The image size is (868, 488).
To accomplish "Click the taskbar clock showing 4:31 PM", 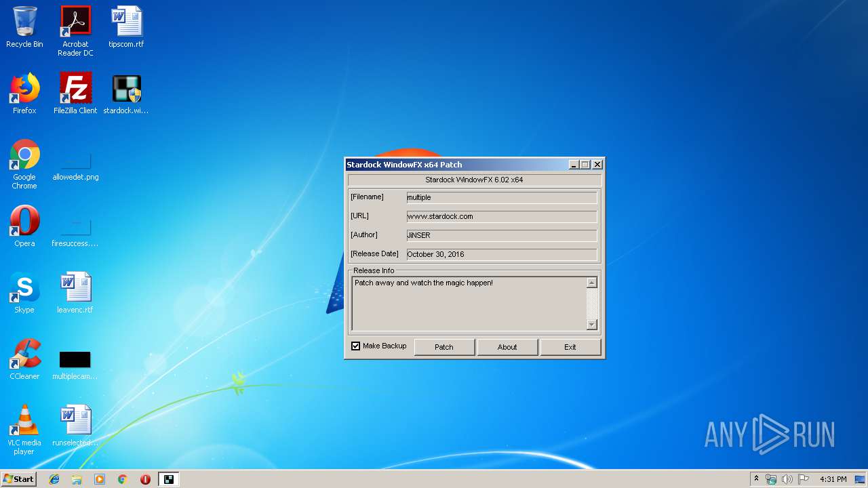I will (833, 479).
